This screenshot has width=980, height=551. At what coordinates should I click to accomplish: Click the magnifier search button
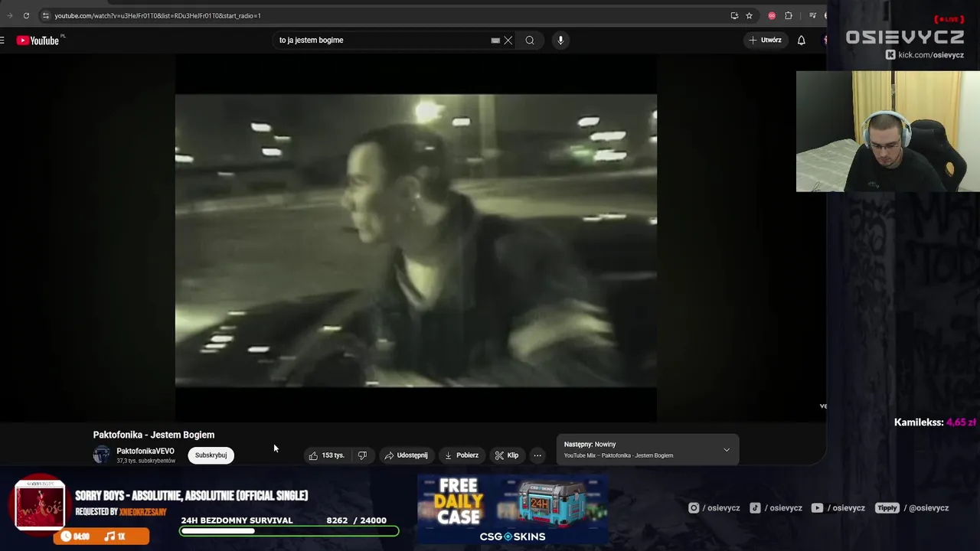point(530,41)
